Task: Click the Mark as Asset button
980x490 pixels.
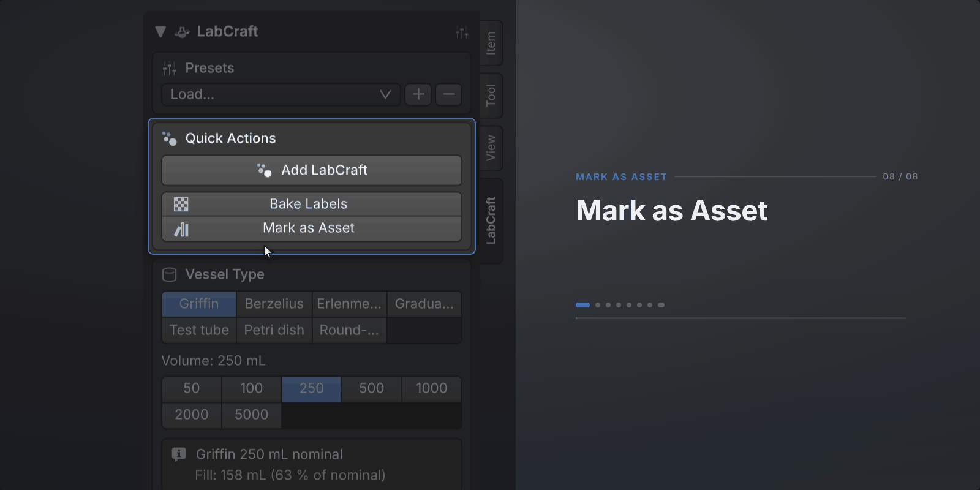Action: pos(312,228)
